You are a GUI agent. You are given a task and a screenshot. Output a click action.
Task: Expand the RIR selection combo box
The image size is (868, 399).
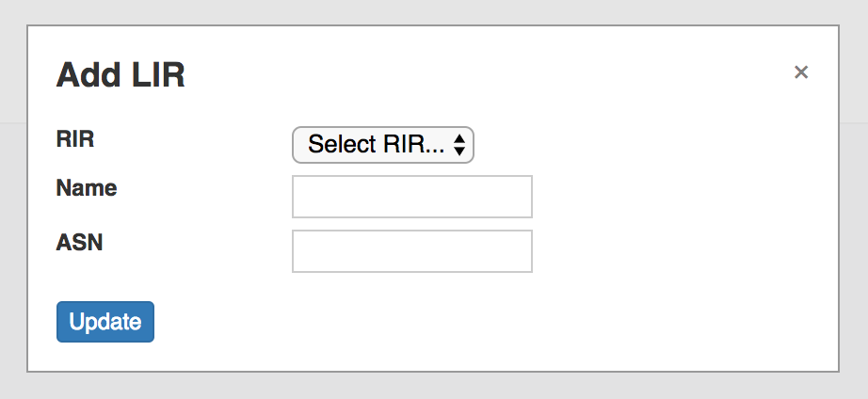coord(383,145)
